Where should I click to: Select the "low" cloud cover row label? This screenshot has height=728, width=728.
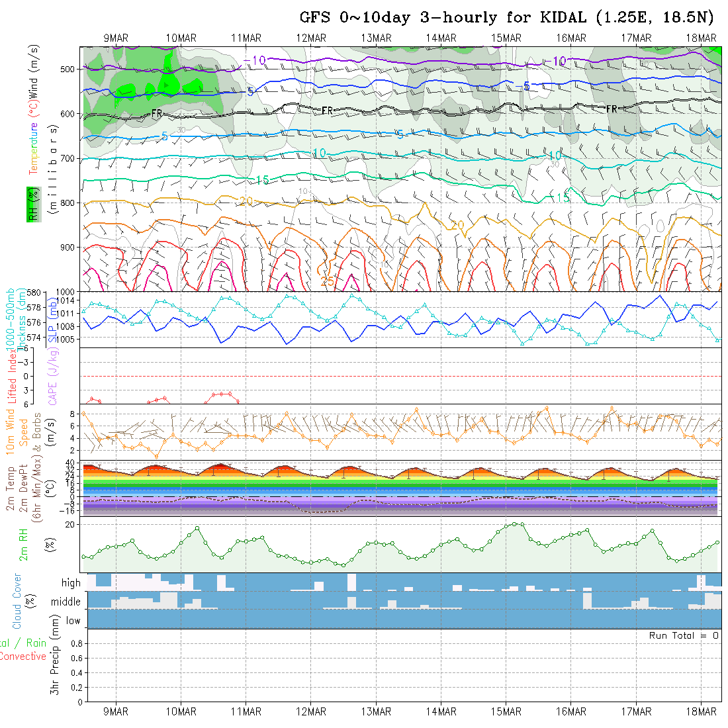[73, 621]
